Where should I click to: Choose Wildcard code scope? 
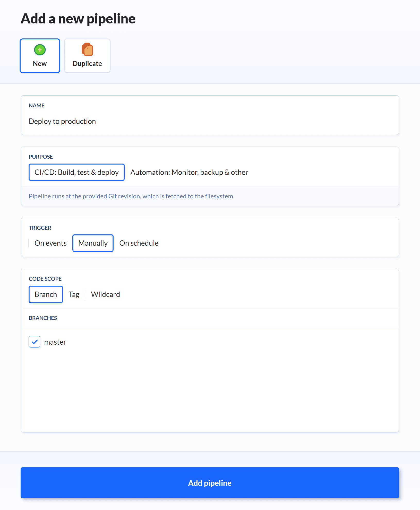(x=105, y=294)
